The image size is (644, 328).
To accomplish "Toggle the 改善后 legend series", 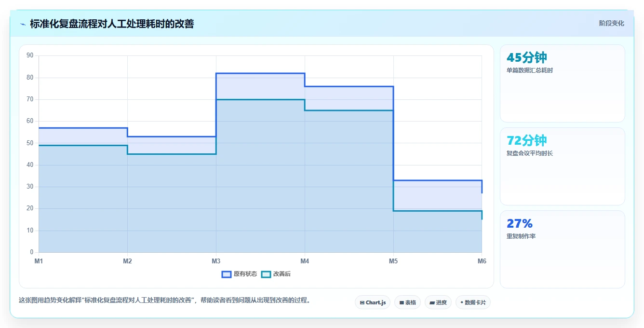I will pos(276,274).
